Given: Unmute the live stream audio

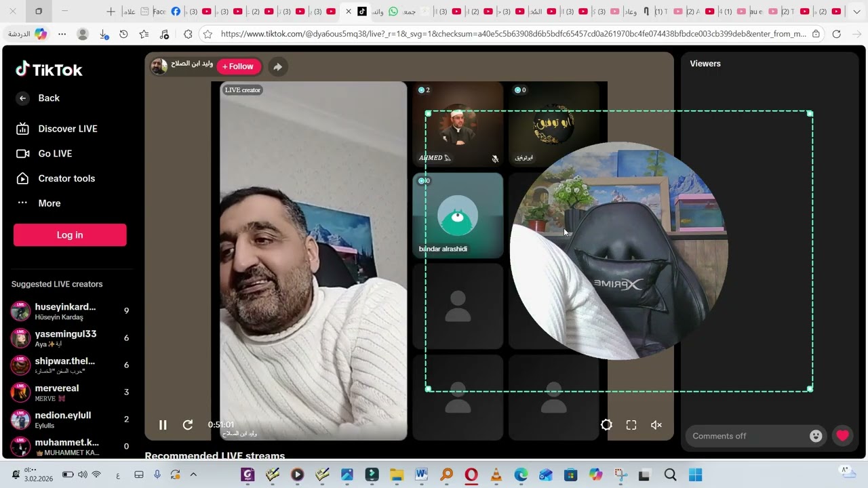Looking at the screenshot, I should click(656, 425).
